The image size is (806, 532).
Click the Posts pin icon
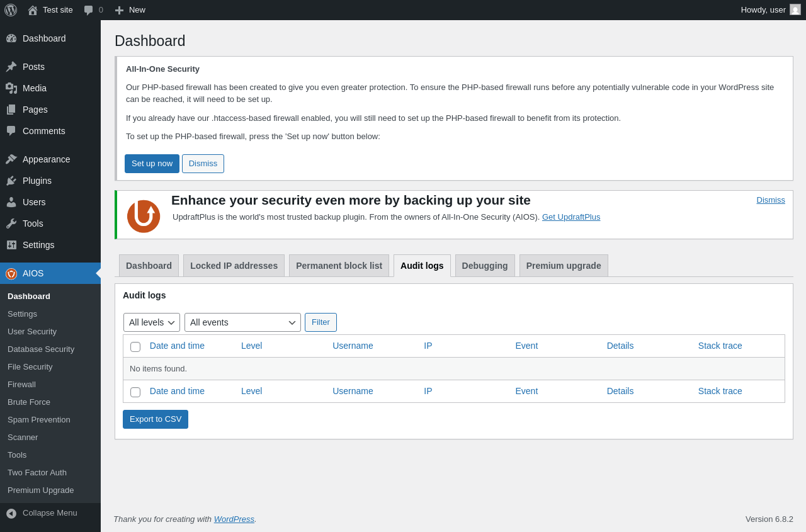click(11, 67)
